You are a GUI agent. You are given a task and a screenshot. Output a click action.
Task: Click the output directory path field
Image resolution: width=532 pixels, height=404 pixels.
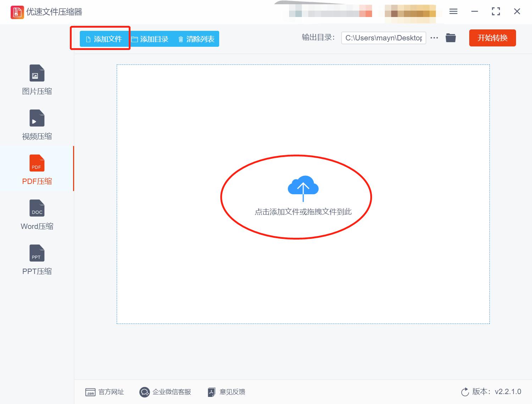[383, 38]
